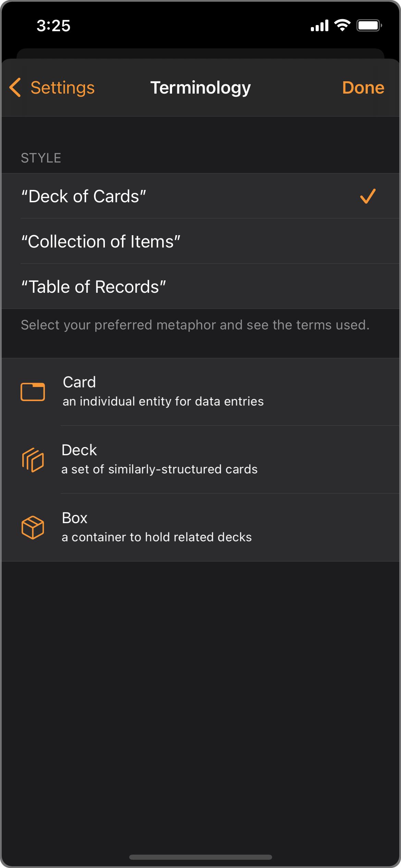Tap the Card term title
Screen dimensions: 401x868
pos(79,382)
